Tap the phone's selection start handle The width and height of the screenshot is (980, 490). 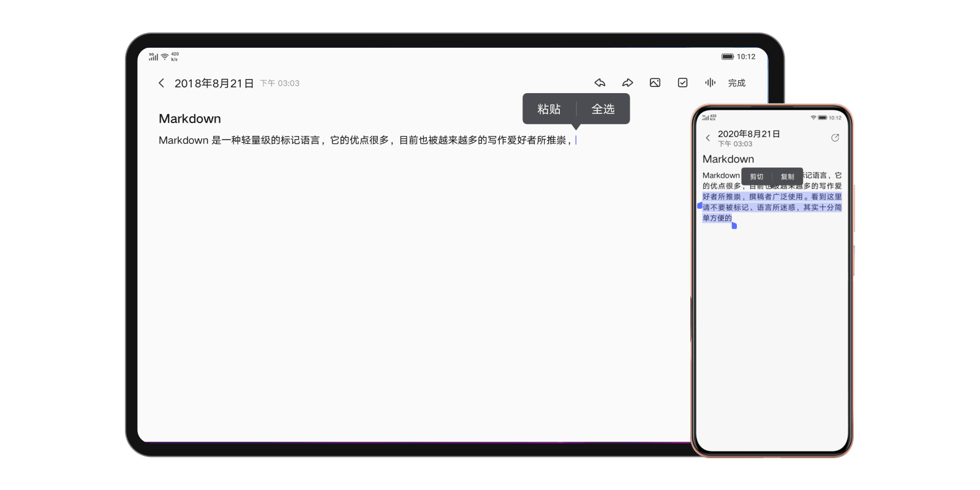(x=699, y=206)
